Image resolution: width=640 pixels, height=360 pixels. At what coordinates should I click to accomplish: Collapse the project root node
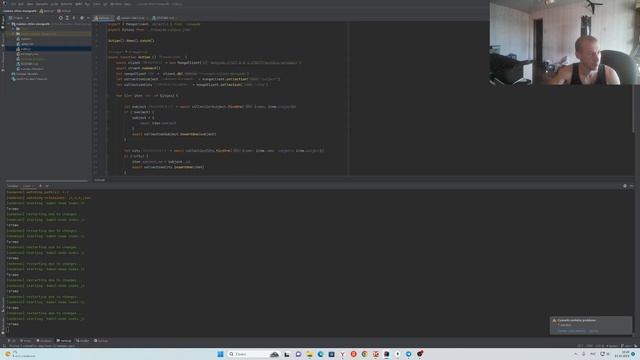pos(9,24)
